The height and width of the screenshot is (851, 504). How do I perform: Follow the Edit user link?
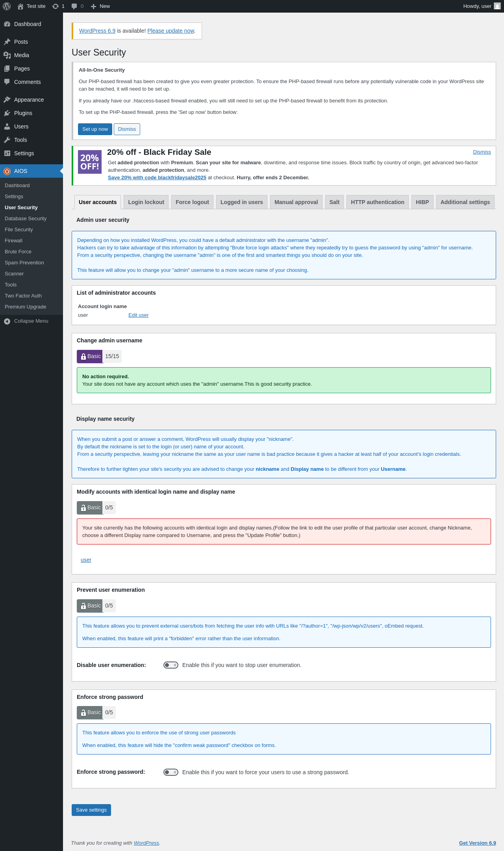(139, 315)
